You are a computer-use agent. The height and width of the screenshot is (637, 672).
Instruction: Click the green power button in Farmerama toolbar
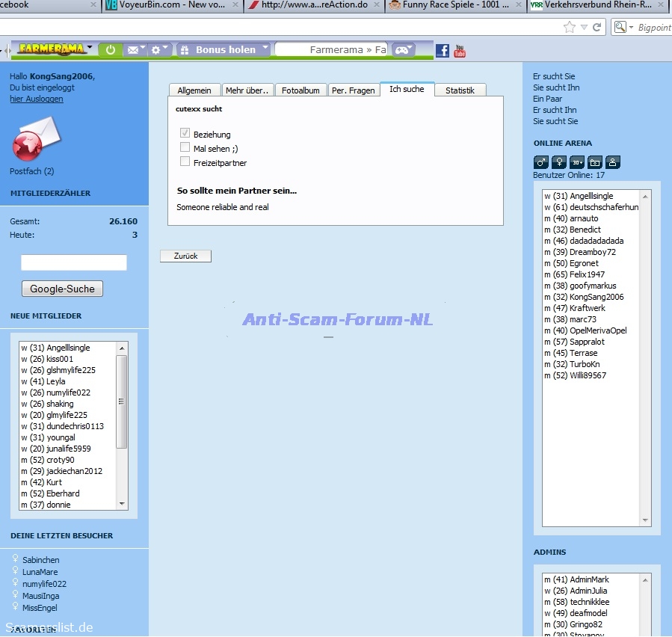[111, 50]
